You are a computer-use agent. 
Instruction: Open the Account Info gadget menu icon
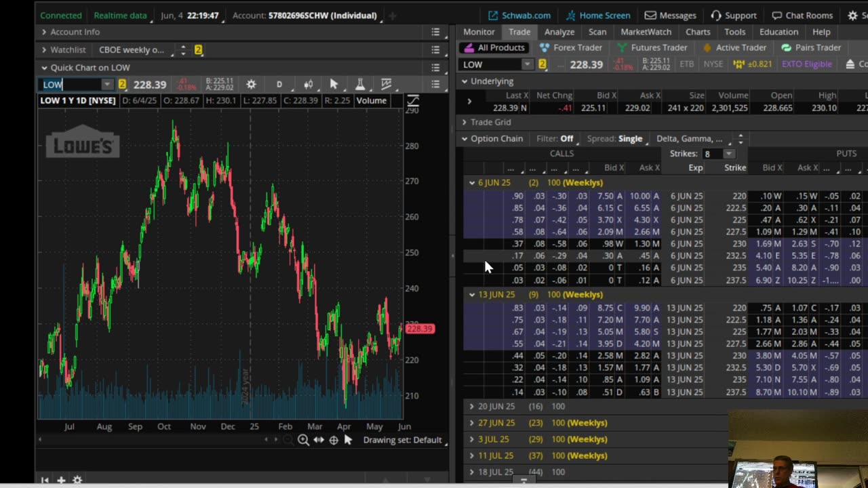pyautogui.click(x=435, y=32)
